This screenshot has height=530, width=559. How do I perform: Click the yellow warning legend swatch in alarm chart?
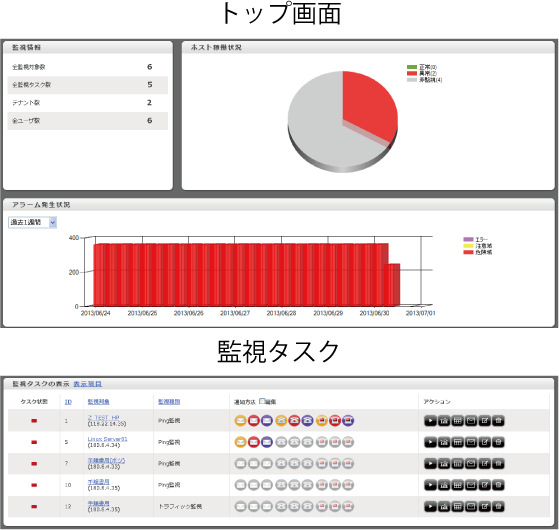click(x=468, y=246)
